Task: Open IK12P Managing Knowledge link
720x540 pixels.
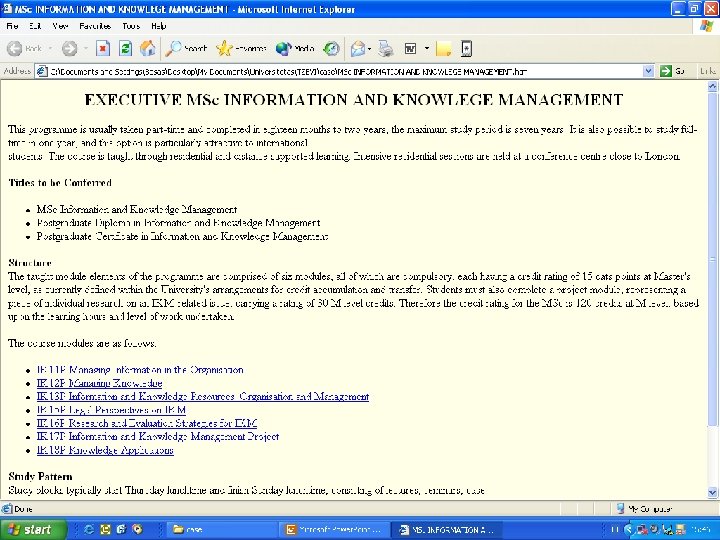Action: pos(100,383)
